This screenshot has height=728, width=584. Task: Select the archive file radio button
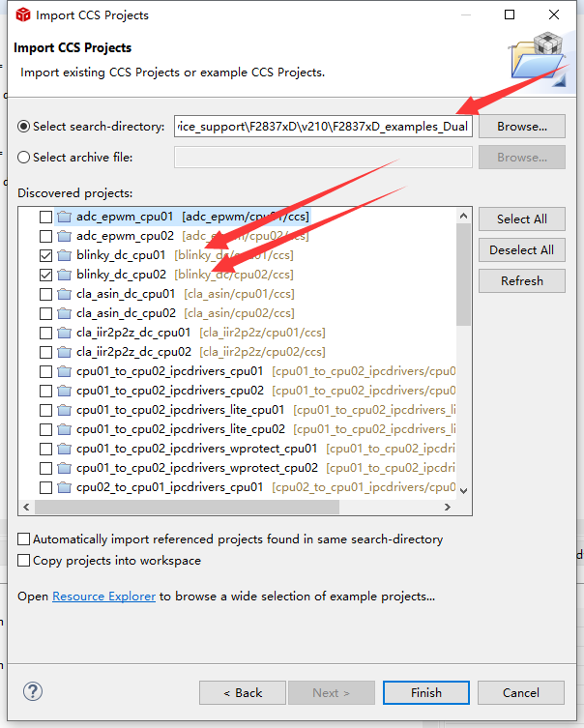tap(23, 158)
